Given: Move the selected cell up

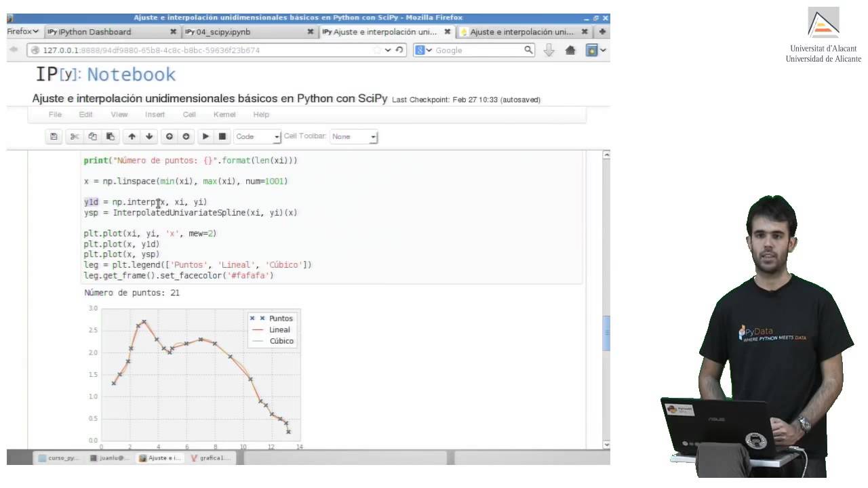Looking at the screenshot, I should point(132,136).
